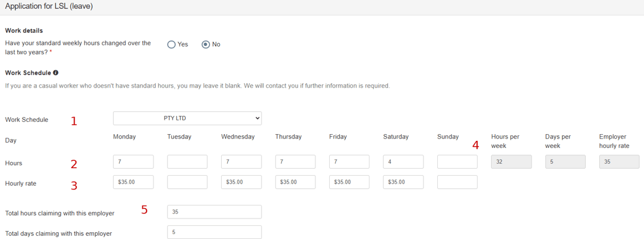
Task: Click the Work details heading
Action: (24, 30)
